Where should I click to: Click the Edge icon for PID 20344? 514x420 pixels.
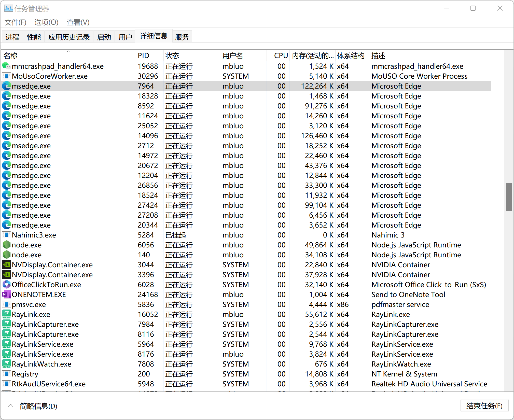click(x=6, y=225)
